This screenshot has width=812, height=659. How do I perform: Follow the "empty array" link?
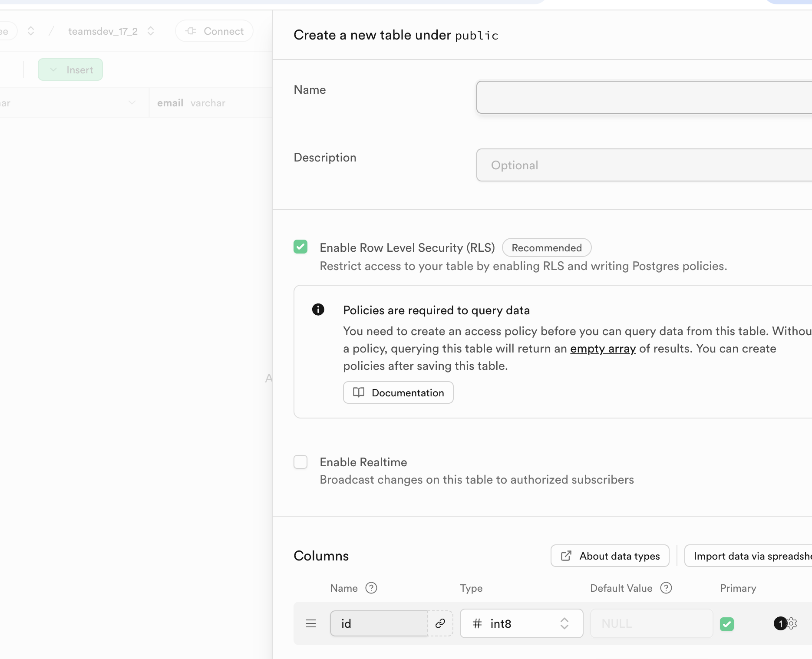(x=603, y=349)
